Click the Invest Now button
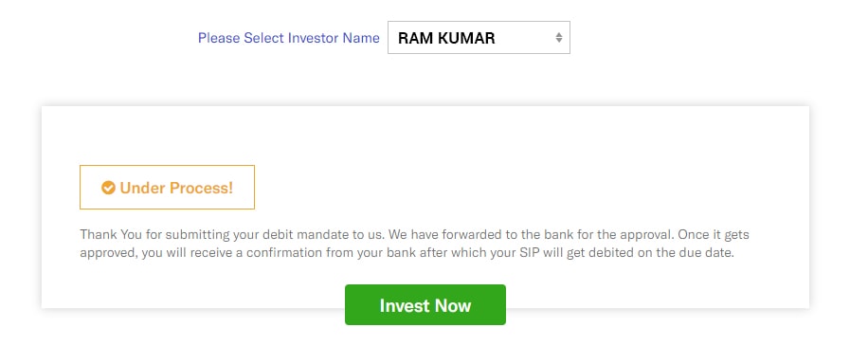Viewport: 868px width, 364px height. (x=425, y=304)
